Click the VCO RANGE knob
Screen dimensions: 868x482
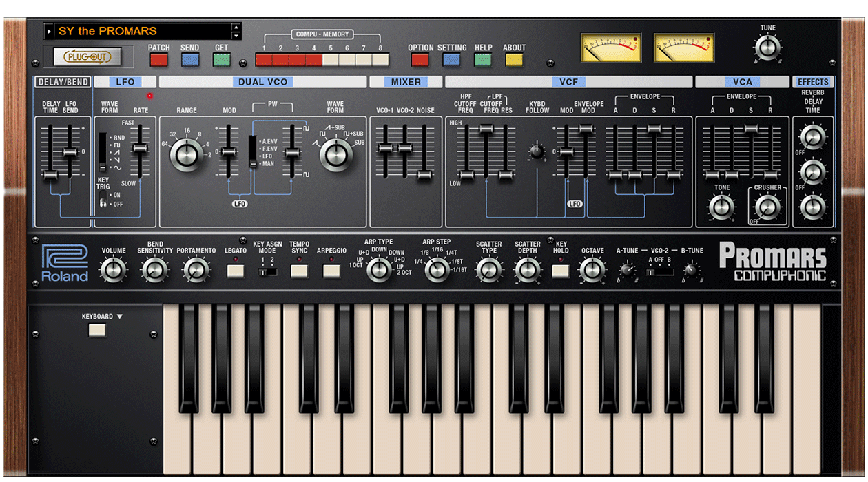[187, 154]
